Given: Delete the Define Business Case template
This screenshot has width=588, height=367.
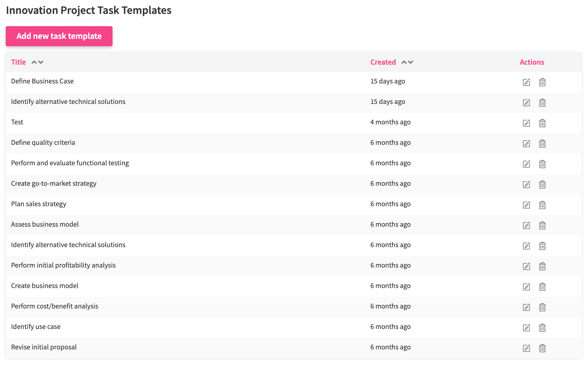Looking at the screenshot, I should click(542, 82).
